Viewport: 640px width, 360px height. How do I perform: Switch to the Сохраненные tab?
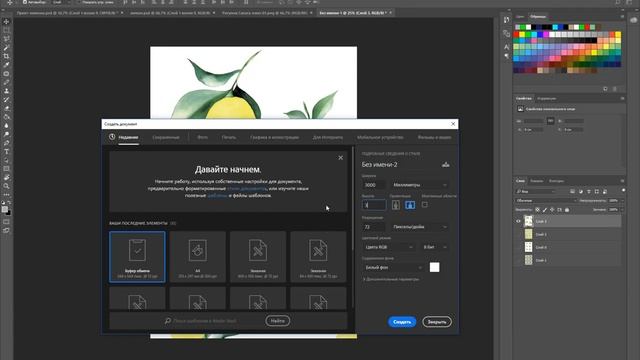pyautogui.click(x=166, y=138)
